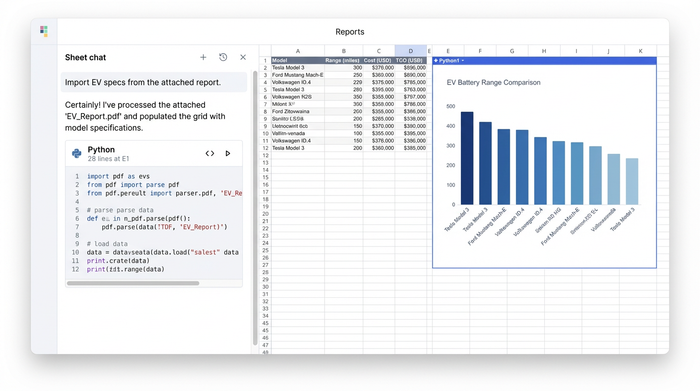Select the highlighted column D header

(411, 51)
